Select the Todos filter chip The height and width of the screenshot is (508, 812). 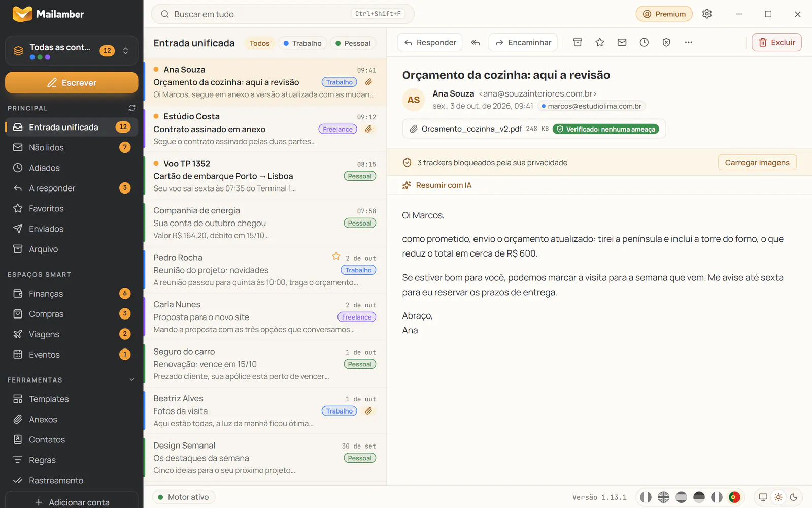click(x=259, y=43)
